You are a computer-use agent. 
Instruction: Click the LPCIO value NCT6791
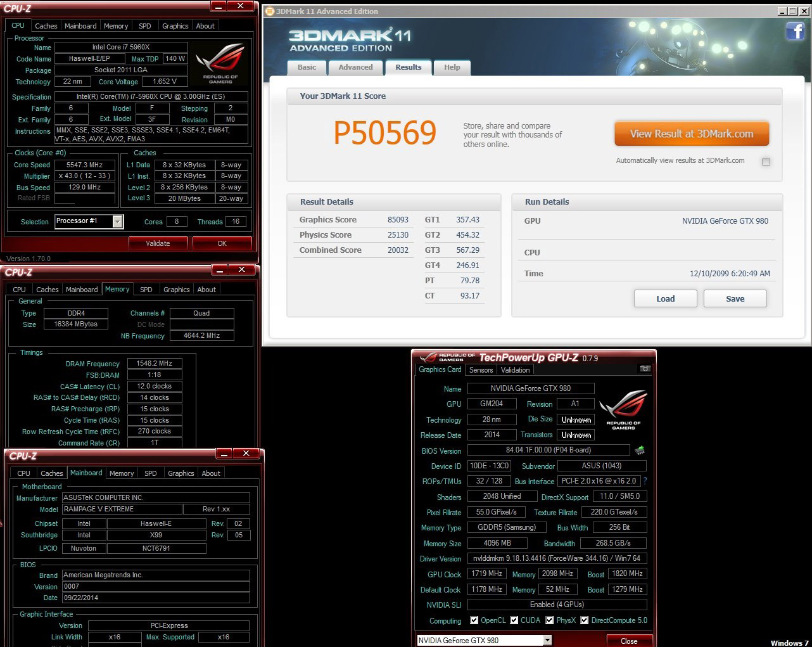pyautogui.click(x=156, y=549)
